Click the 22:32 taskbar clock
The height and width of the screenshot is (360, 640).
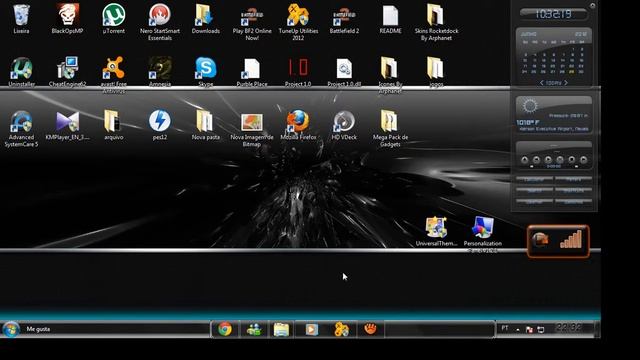coord(568,327)
